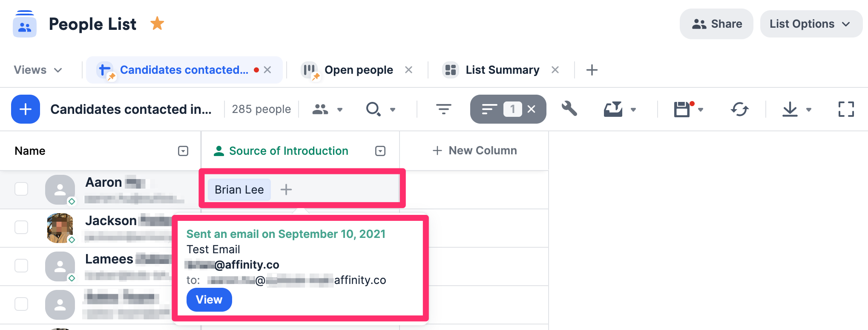Click View on the email preview
Screen dimensions: 868x330
click(209, 300)
